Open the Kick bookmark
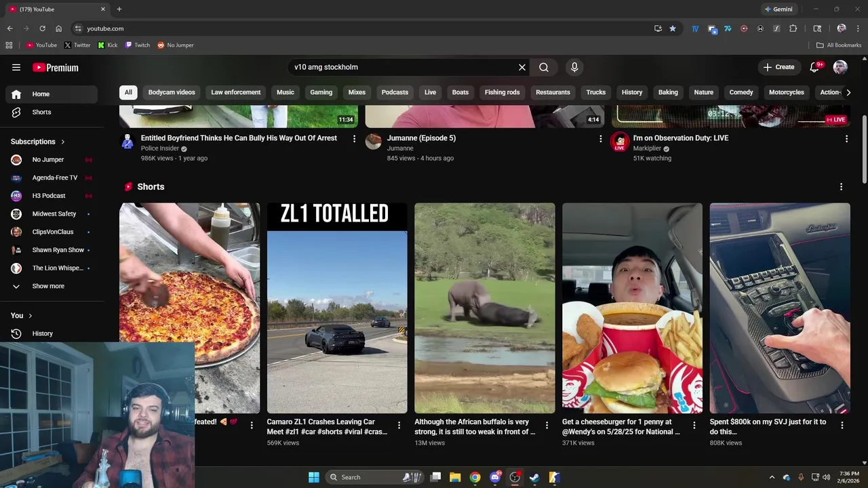This screenshot has height=488, width=868. (108, 45)
